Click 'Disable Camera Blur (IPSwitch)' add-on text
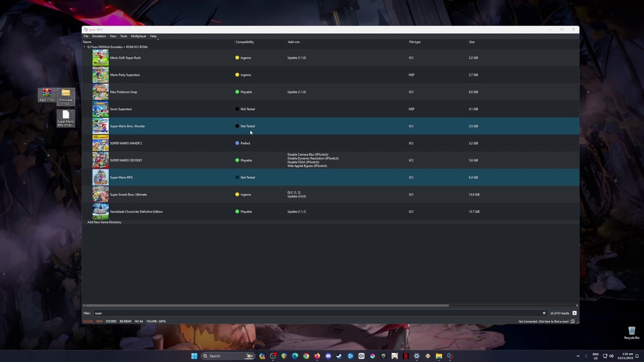 pos(307,154)
